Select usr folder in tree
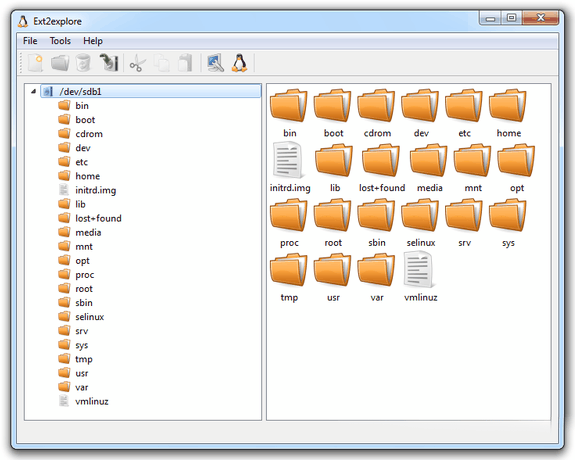This screenshot has height=460, width=575. tap(73, 373)
